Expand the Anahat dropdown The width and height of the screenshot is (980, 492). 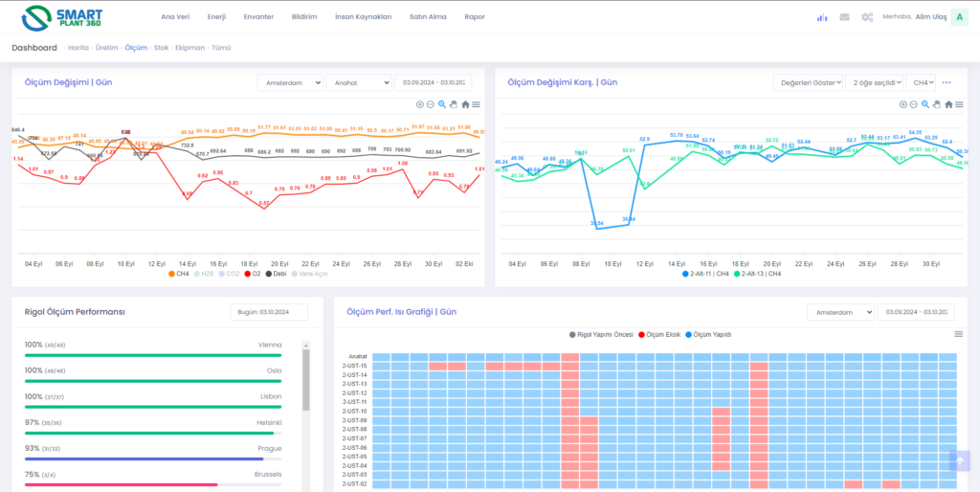[358, 83]
